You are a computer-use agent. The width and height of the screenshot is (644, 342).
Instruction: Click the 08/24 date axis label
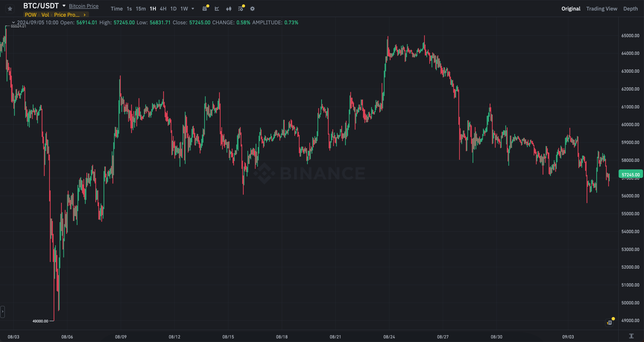pyautogui.click(x=389, y=337)
